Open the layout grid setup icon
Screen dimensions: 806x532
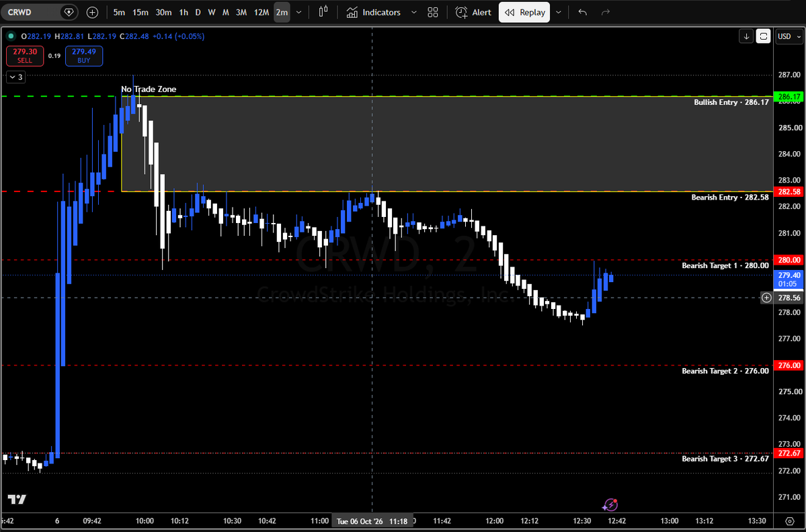pyautogui.click(x=433, y=12)
